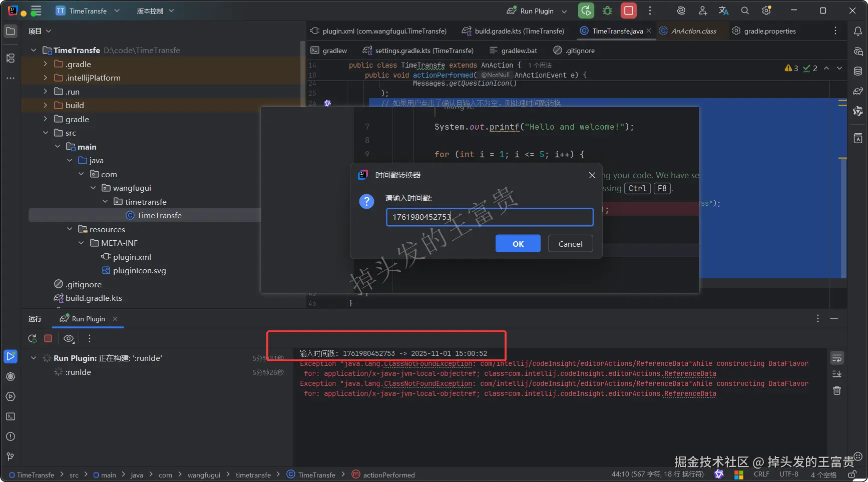Stop the process in the Run panel toolbar
Screen dimensions: 868x482
[x=48, y=338]
